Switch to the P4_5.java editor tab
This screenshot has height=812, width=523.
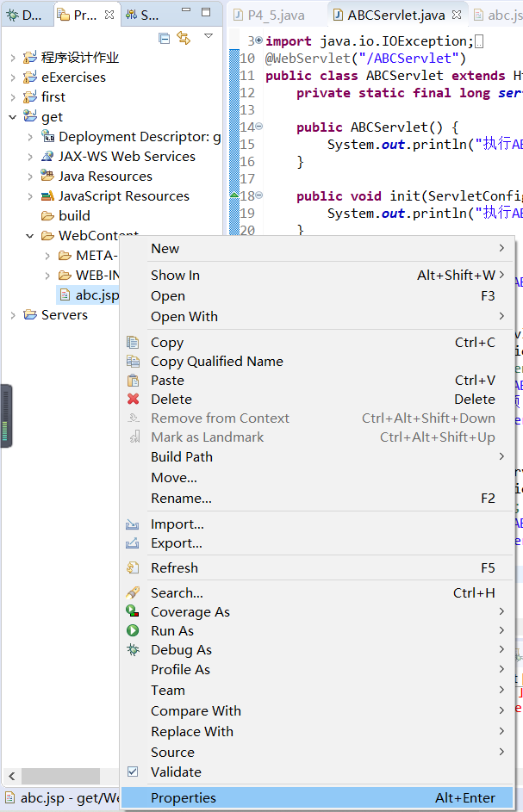pos(272,14)
